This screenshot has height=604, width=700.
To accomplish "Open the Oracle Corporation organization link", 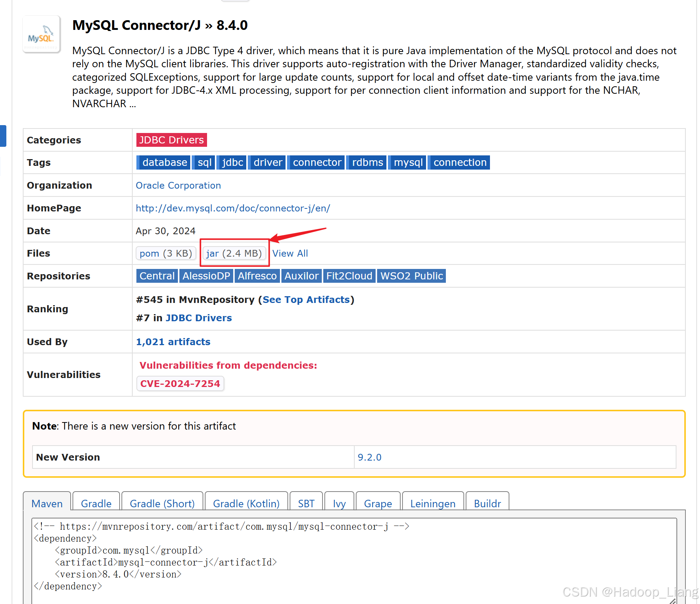I will [x=178, y=185].
